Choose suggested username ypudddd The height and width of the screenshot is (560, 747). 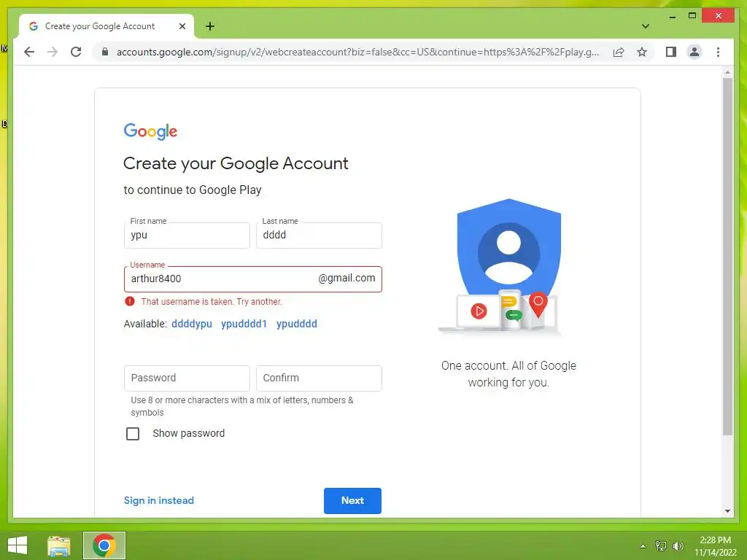[x=296, y=324]
